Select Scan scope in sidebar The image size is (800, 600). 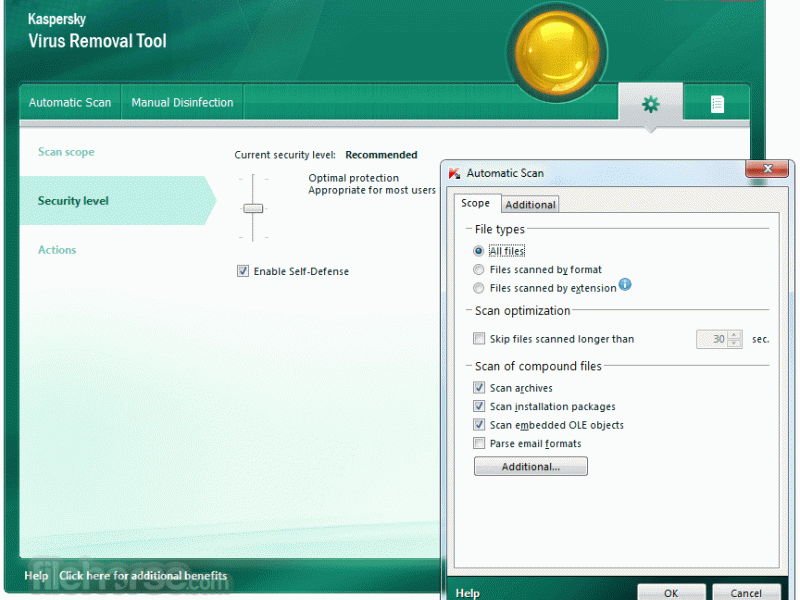(x=66, y=152)
